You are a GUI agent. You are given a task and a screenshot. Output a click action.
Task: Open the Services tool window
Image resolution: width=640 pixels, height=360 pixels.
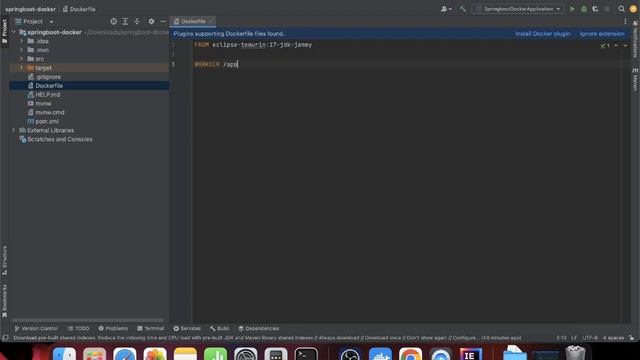[187, 328]
